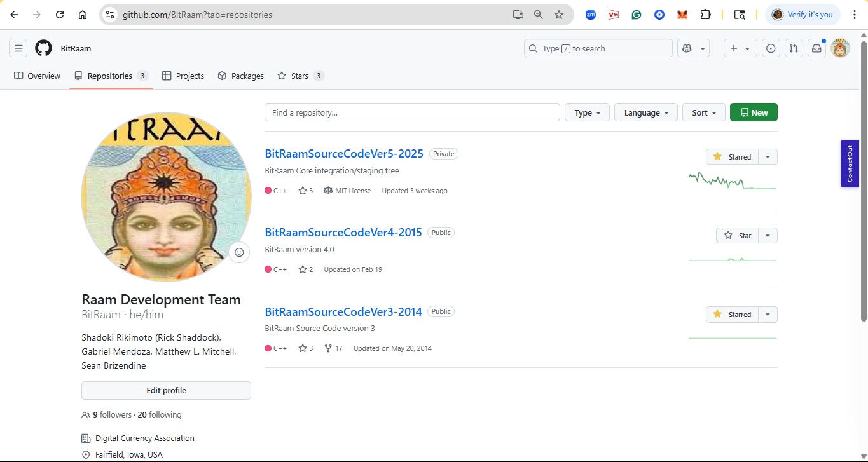The height and width of the screenshot is (462, 868).
Task: Open the Zoom extension icon
Action: (x=591, y=15)
